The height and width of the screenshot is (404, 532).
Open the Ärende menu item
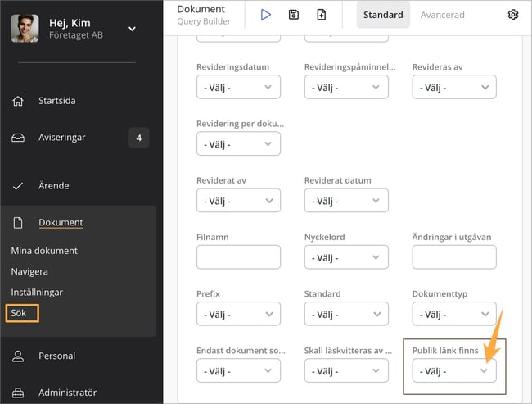53,186
